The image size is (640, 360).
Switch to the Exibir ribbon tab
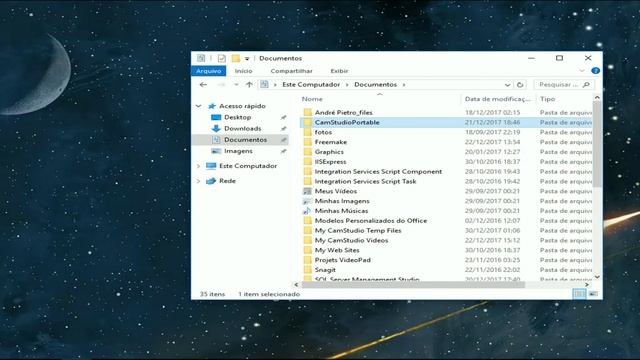[x=339, y=71]
